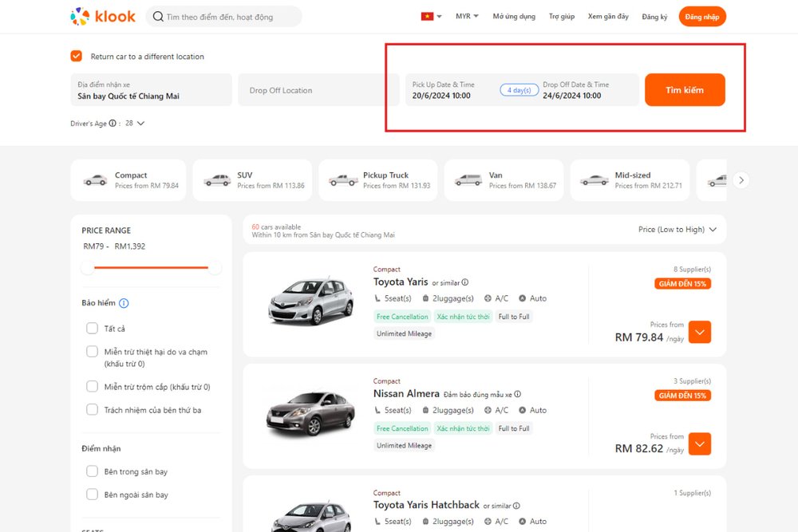
Task: Click the Tìm kiếm search button
Action: 685,90
